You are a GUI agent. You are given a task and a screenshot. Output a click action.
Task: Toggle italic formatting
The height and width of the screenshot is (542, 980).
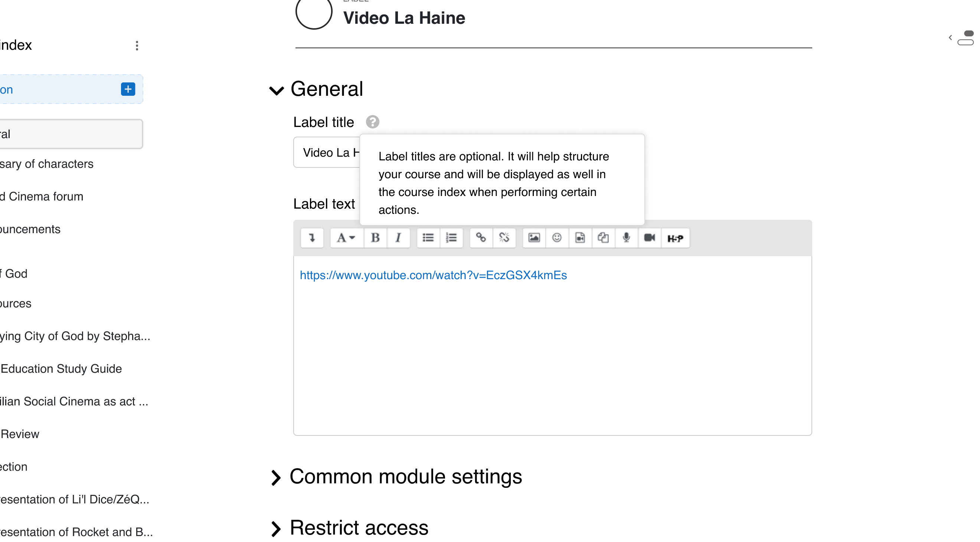(398, 238)
